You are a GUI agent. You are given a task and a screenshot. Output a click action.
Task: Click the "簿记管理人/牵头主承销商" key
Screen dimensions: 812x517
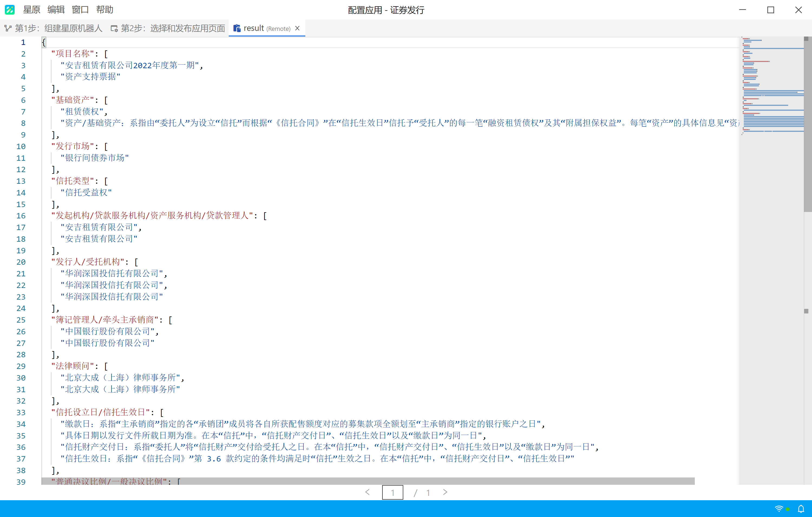click(x=104, y=319)
